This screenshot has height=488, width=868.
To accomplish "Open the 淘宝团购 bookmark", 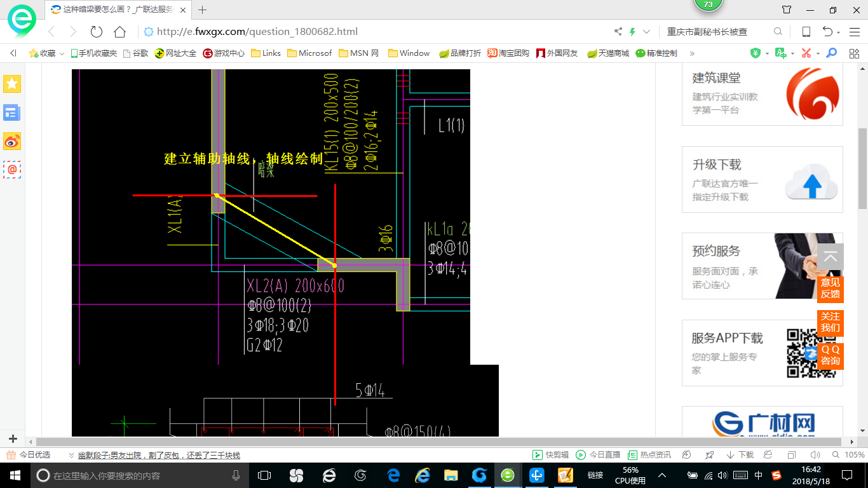I will [508, 53].
